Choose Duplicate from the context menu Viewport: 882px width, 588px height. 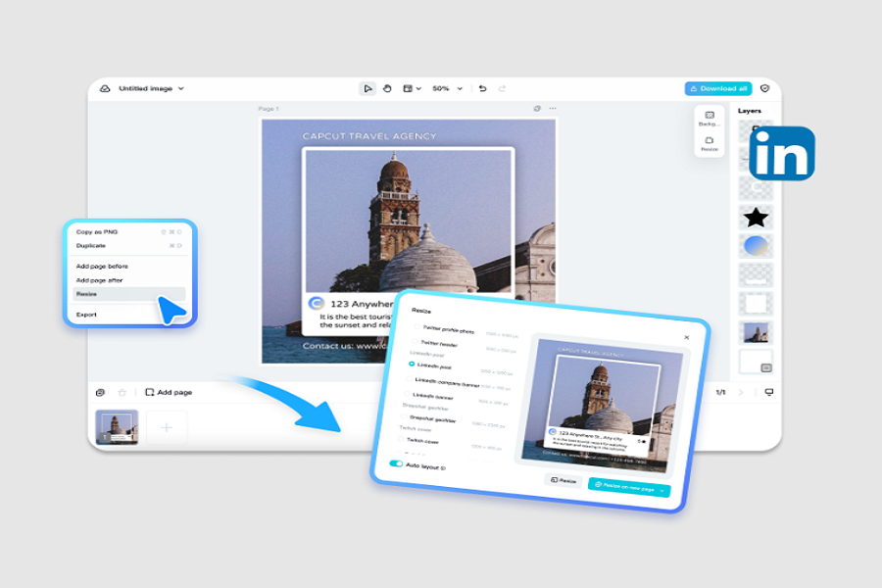128,246
